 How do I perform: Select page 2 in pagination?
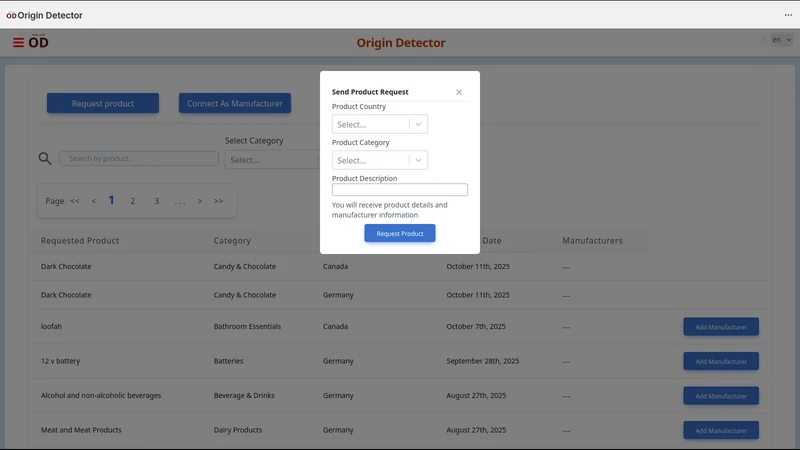(x=133, y=201)
